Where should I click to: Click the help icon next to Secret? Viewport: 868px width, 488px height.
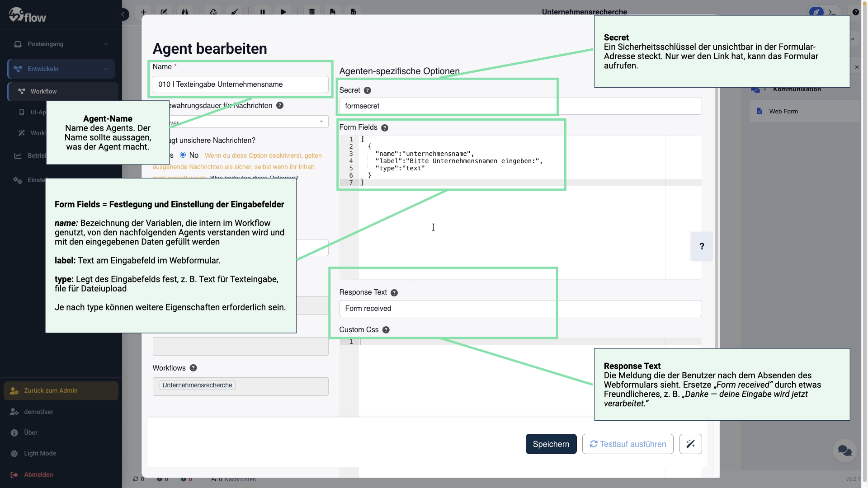[368, 90]
